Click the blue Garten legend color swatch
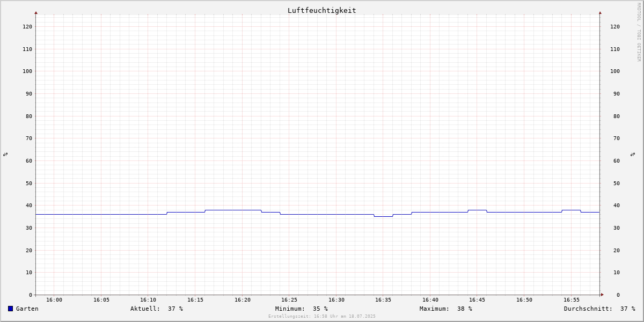 coord(10,309)
